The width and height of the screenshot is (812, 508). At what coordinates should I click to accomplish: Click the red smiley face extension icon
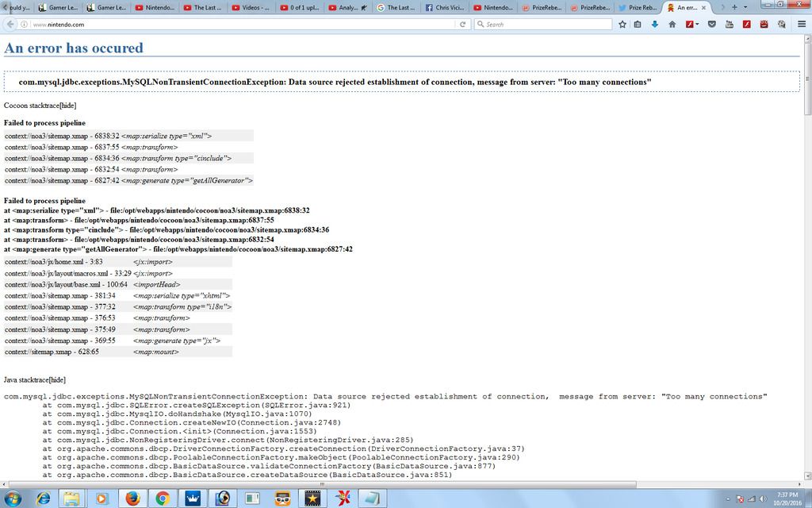pyautogui.click(x=764, y=25)
